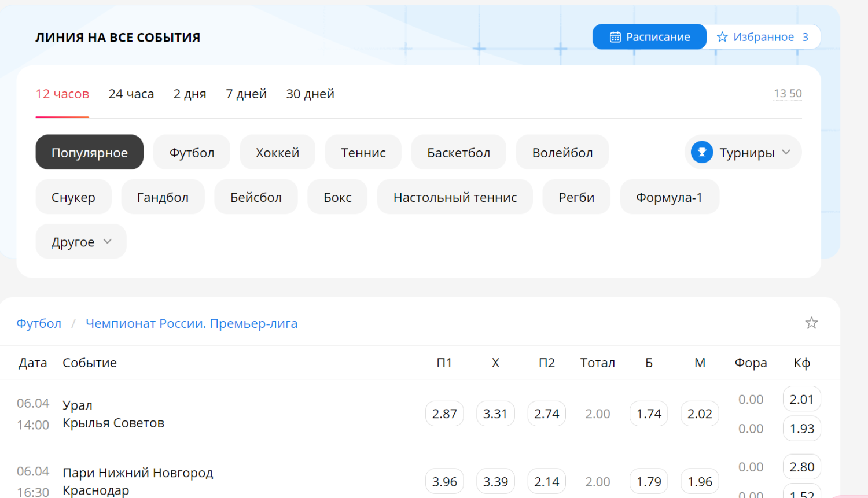Enable the Хоккей sport filter
This screenshot has height=498, width=868.
click(x=277, y=153)
